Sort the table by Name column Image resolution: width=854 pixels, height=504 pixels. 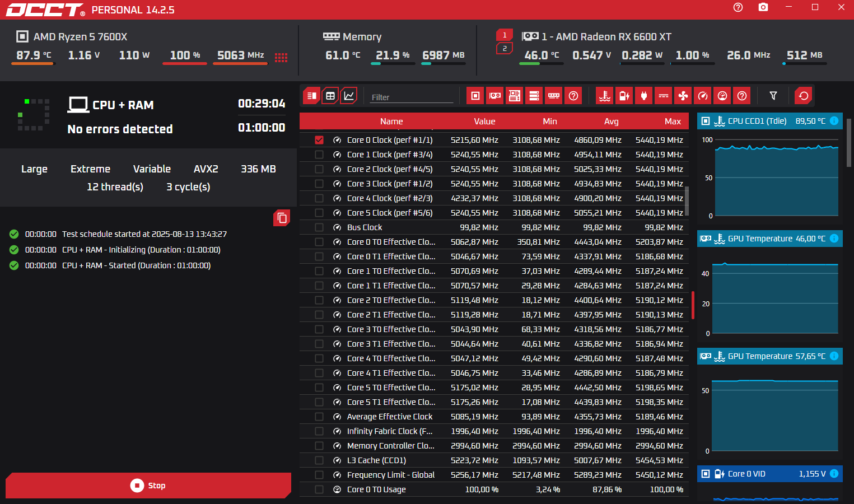coord(391,122)
